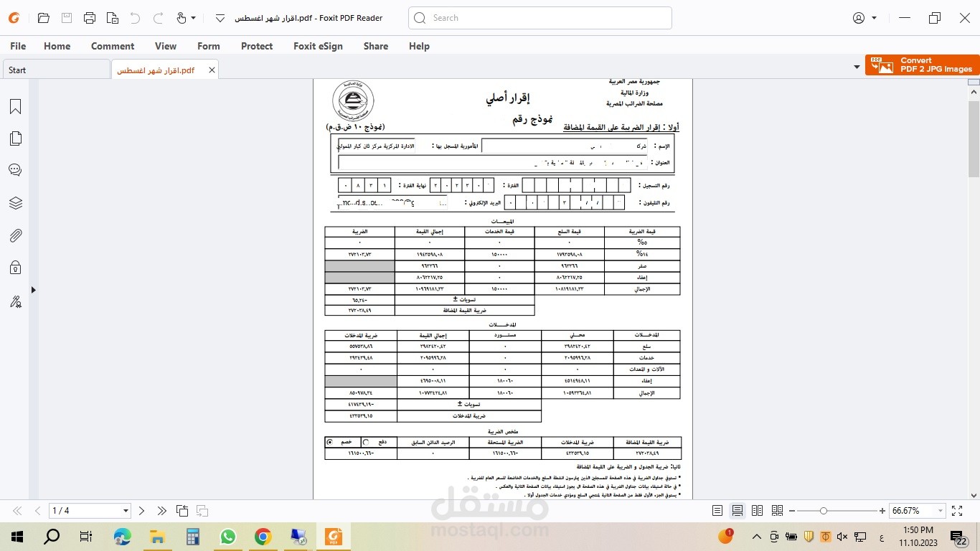Click the Open file folder icon
This screenshot has height=551, width=980.
(43, 18)
